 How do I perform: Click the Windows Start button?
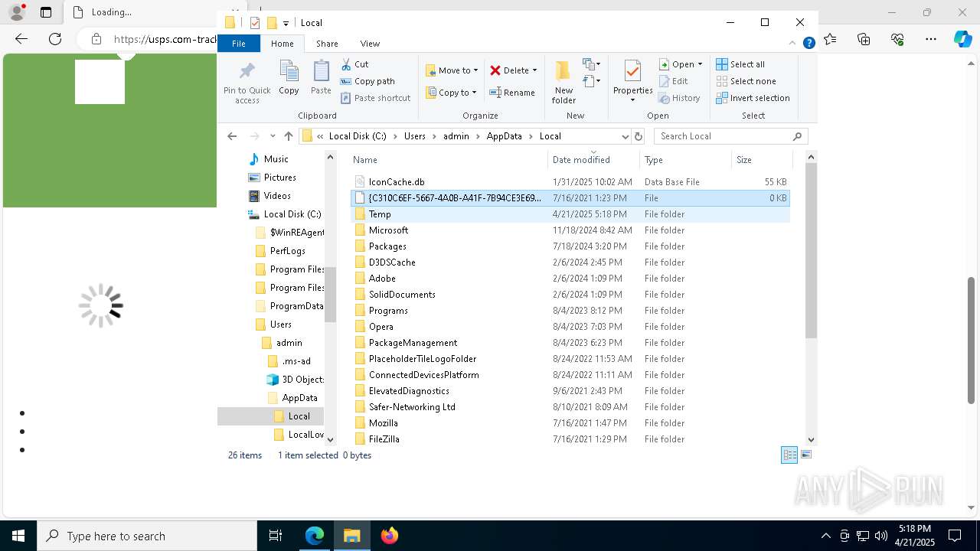[18, 536]
